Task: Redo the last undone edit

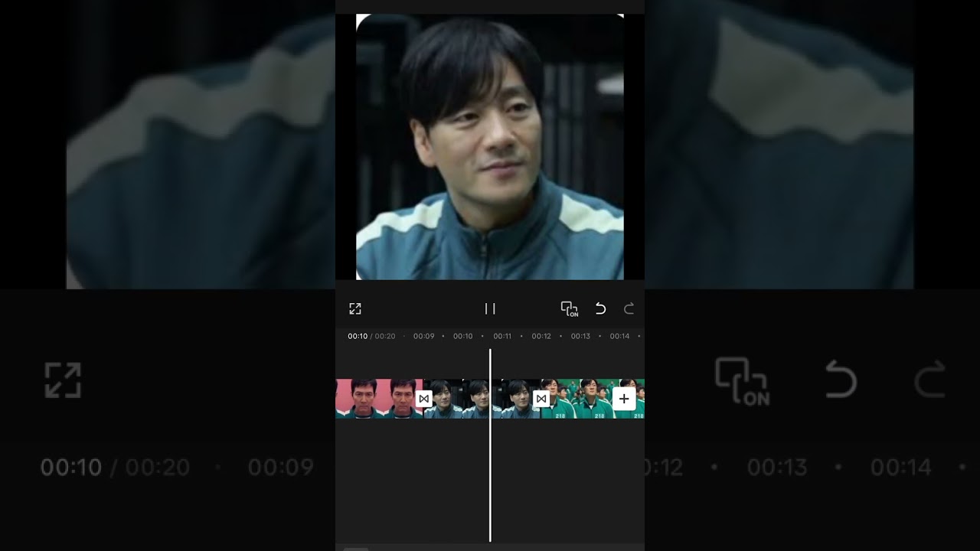Action: coord(629,308)
